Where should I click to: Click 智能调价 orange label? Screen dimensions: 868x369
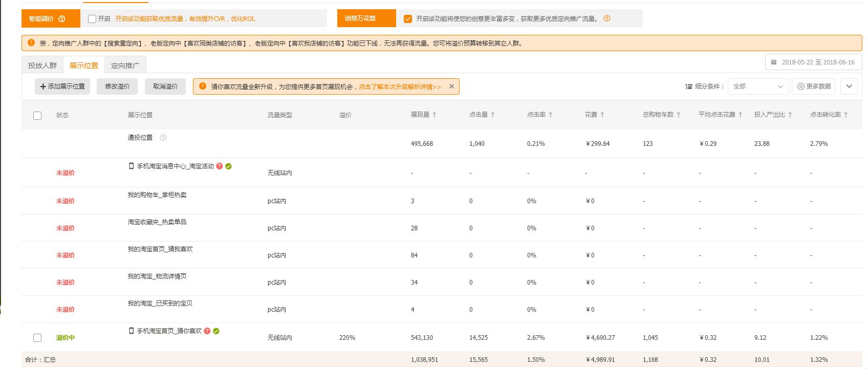click(x=51, y=18)
